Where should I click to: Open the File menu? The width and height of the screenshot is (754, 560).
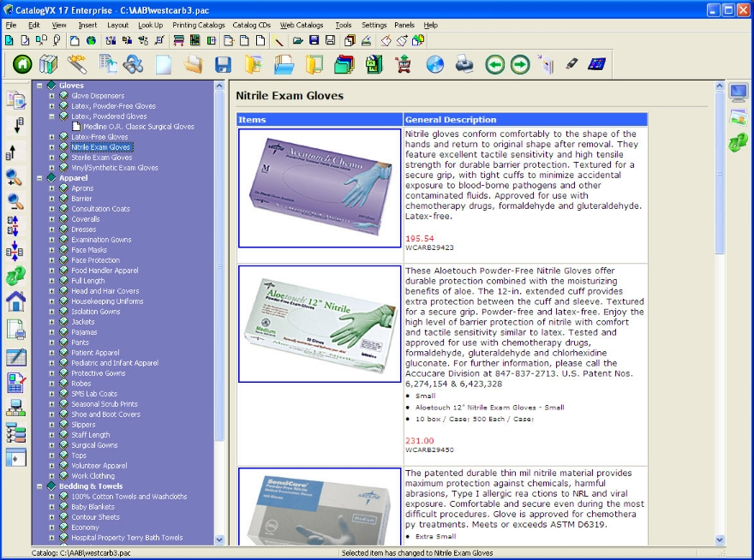pyautogui.click(x=10, y=25)
